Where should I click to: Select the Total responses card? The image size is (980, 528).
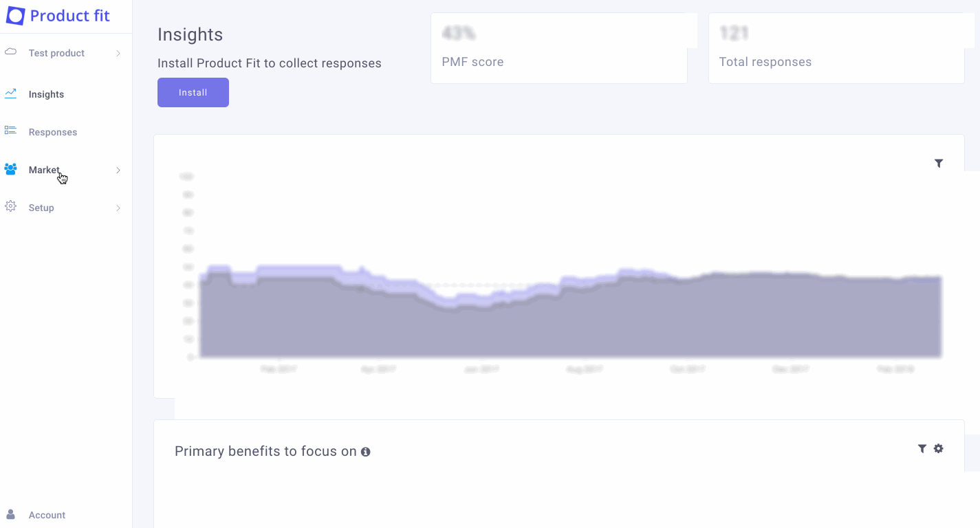tap(836, 48)
